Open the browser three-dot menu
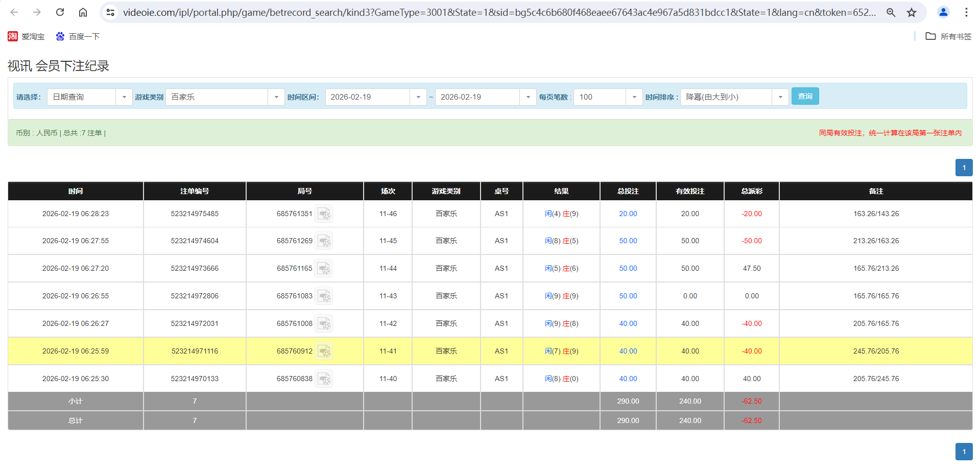The width and height of the screenshot is (980, 470). tap(967, 12)
